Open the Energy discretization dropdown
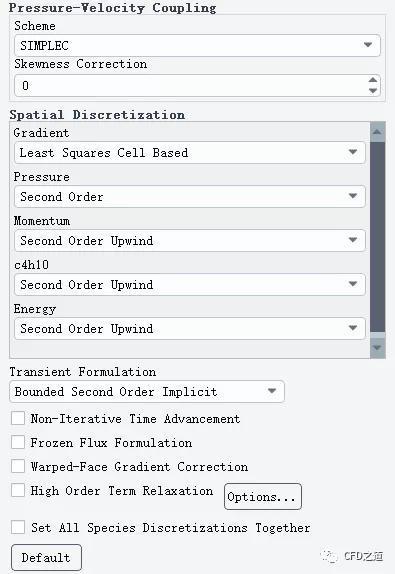This screenshot has height=574, width=395. pyautogui.click(x=190, y=328)
